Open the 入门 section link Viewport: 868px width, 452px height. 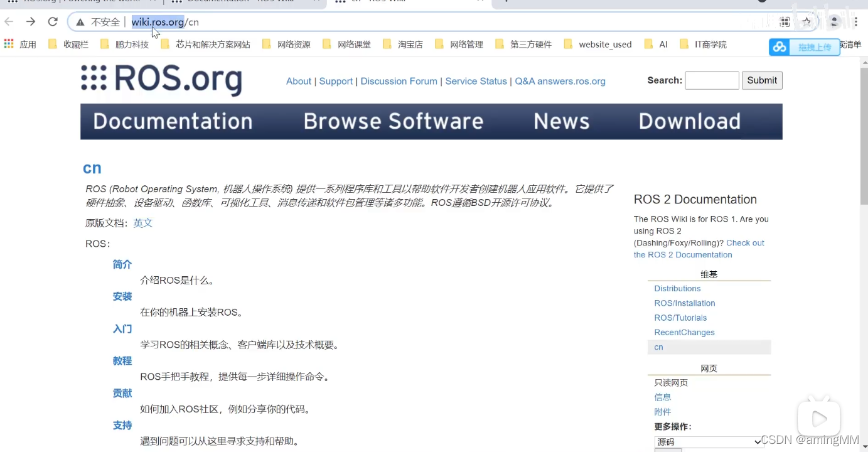122,329
